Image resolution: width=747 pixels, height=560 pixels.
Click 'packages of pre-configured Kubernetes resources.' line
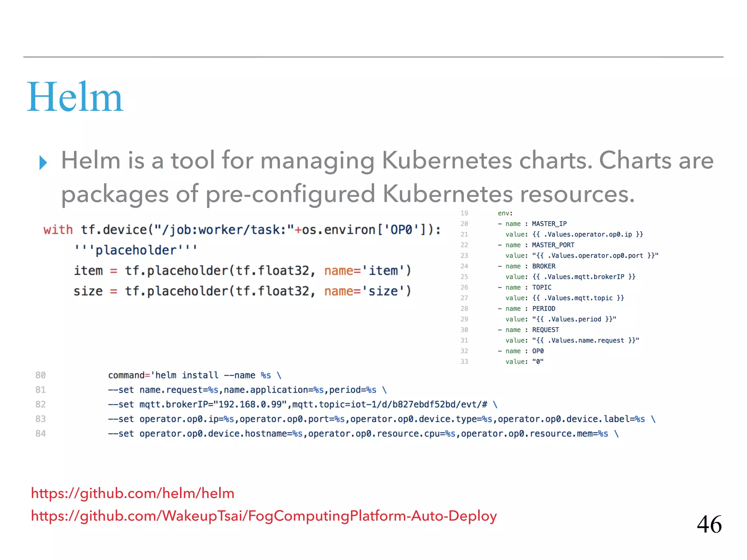pos(348,194)
